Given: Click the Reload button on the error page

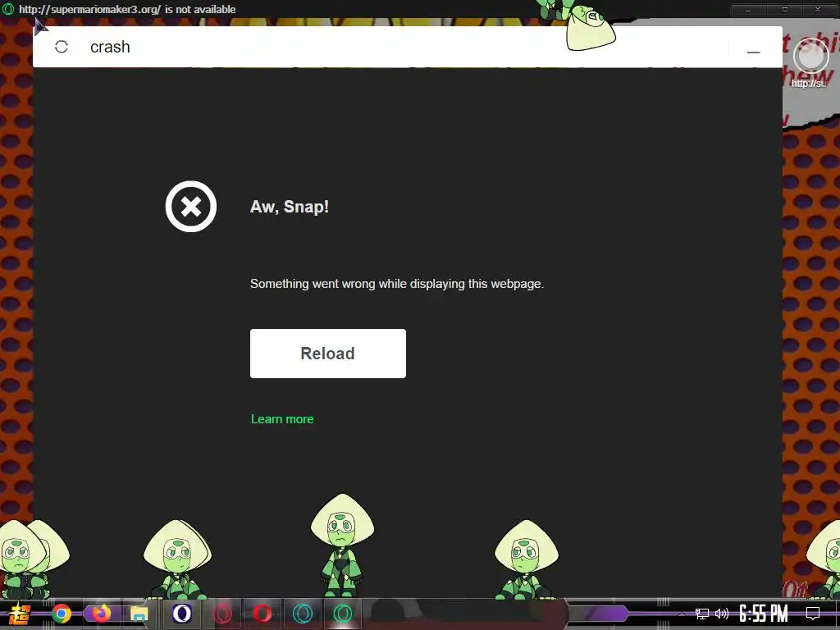Looking at the screenshot, I should click(328, 354).
